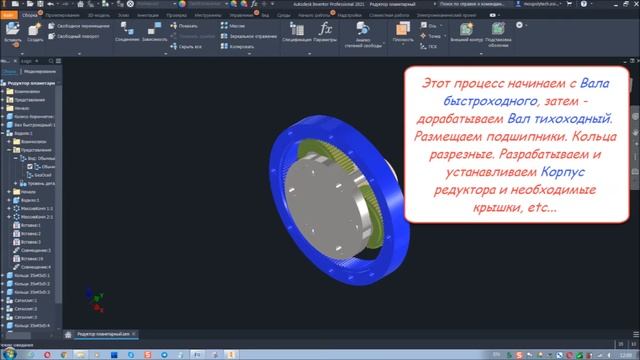Open the Проектирование ribbon tab
Viewport: 640px width, 360px height.
click(62, 15)
